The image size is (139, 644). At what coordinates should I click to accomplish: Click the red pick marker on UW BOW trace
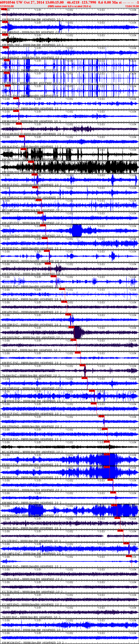click(114, 505)
